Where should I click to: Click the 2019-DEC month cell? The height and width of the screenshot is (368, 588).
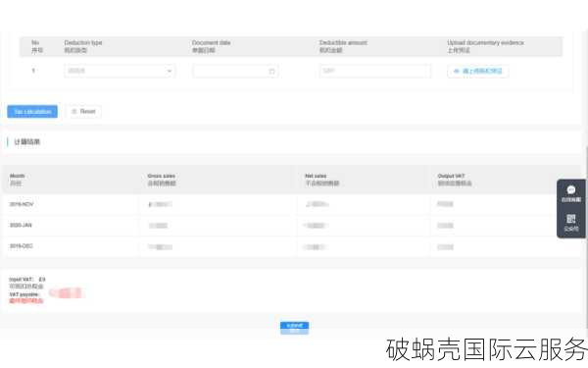click(x=21, y=246)
